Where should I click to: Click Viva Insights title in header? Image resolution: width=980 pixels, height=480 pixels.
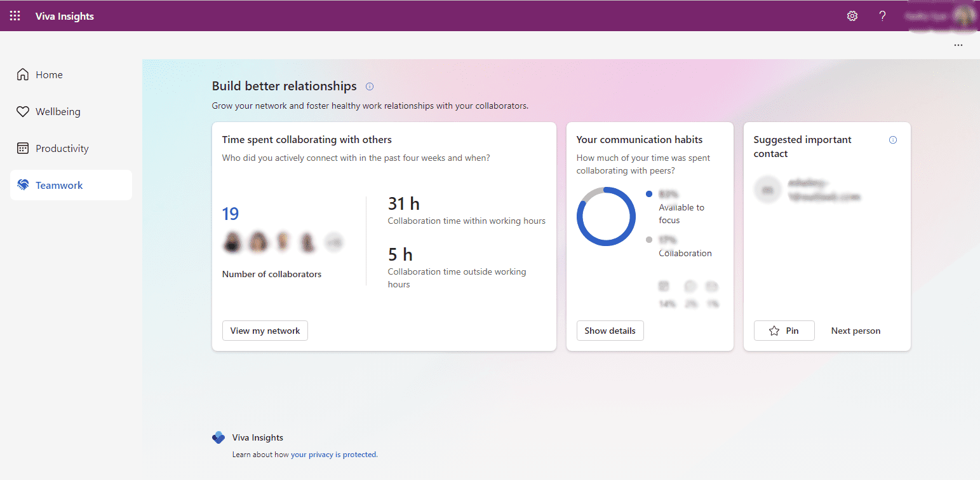tap(65, 16)
